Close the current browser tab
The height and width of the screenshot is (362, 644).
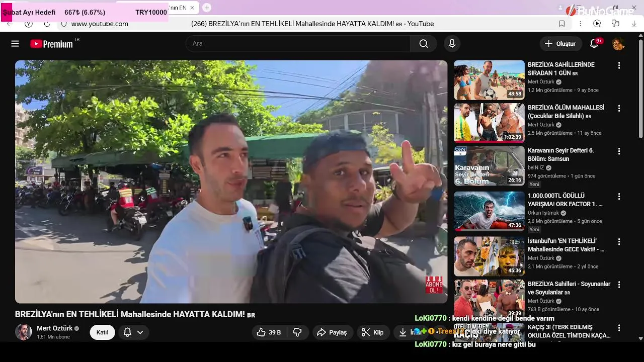(x=192, y=8)
